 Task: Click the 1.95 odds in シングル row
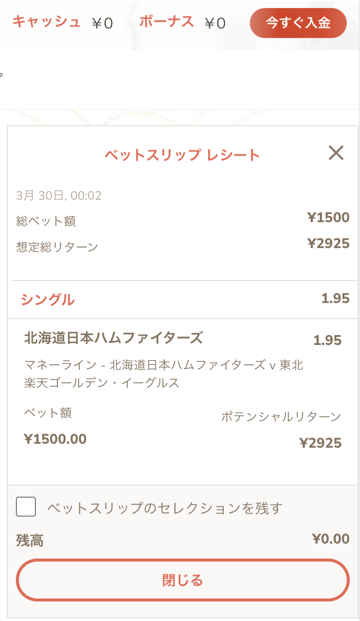click(x=335, y=298)
